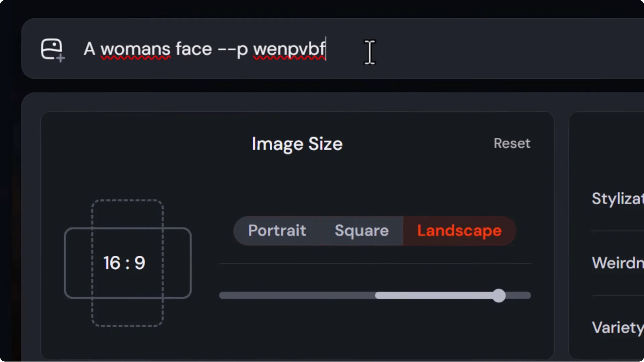This screenshot has width=644, height=362.
Task: Select the Square orientation option
Action: pos(362,231)
